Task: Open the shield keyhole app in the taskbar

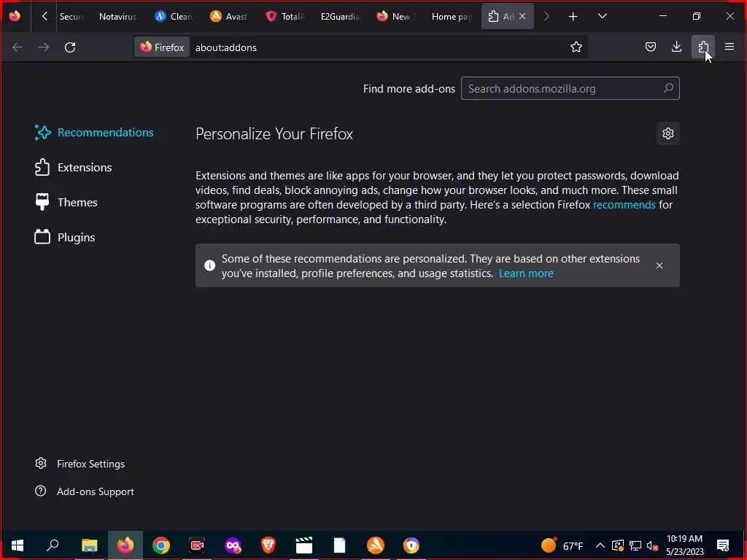Action: [411, 545]
